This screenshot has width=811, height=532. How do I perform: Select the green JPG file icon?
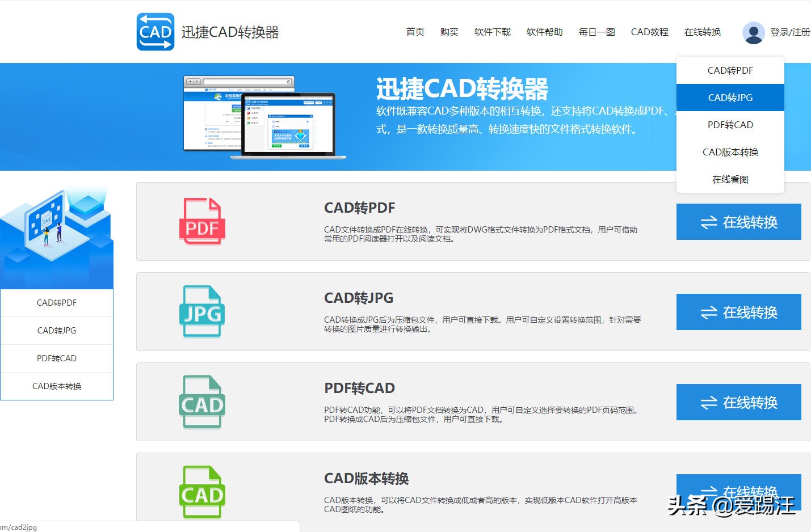(202, 311)
